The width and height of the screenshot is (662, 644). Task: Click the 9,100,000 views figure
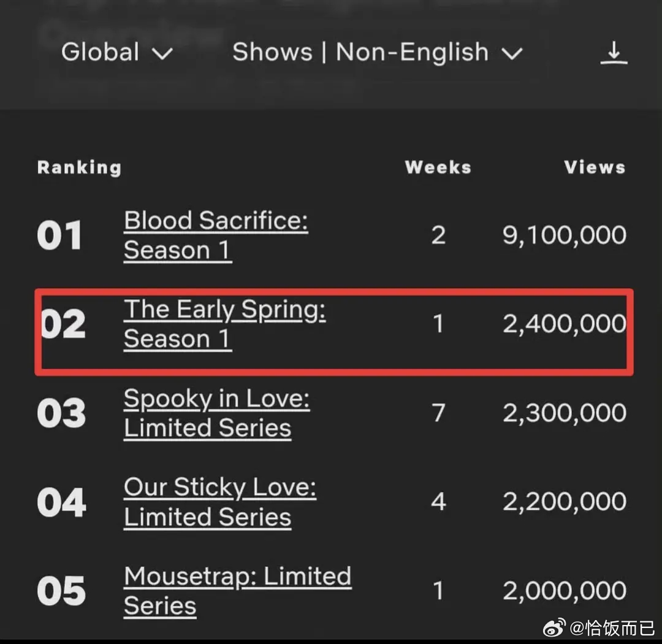click(x=564, y=236)
